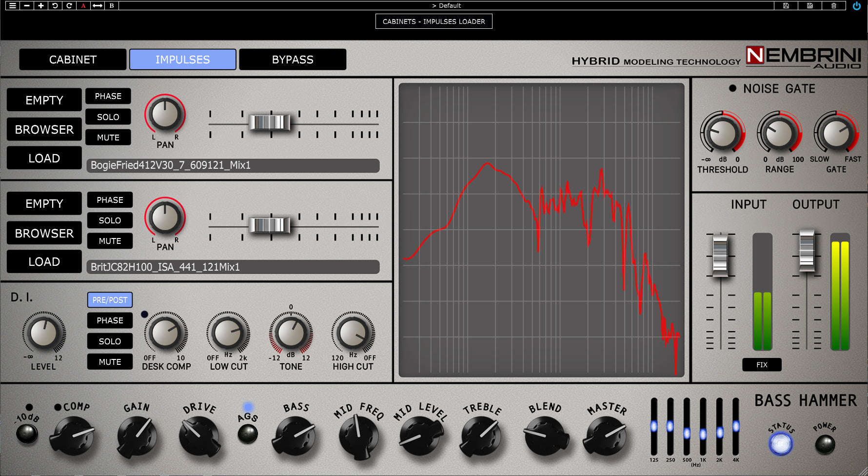Screen dimensions: 868x476
Task: Toggle the D.I. SOLO button
Action: tap(110, 341)
